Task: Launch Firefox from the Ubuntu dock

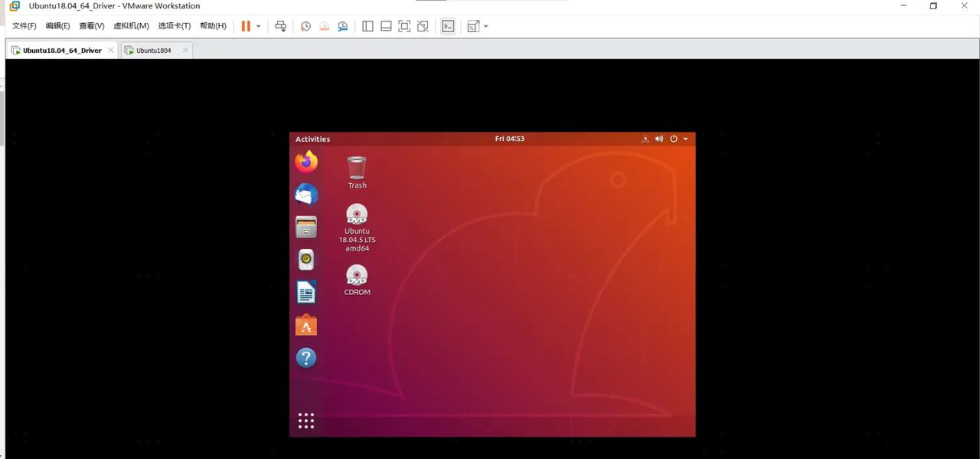Action: pos(306,162)
